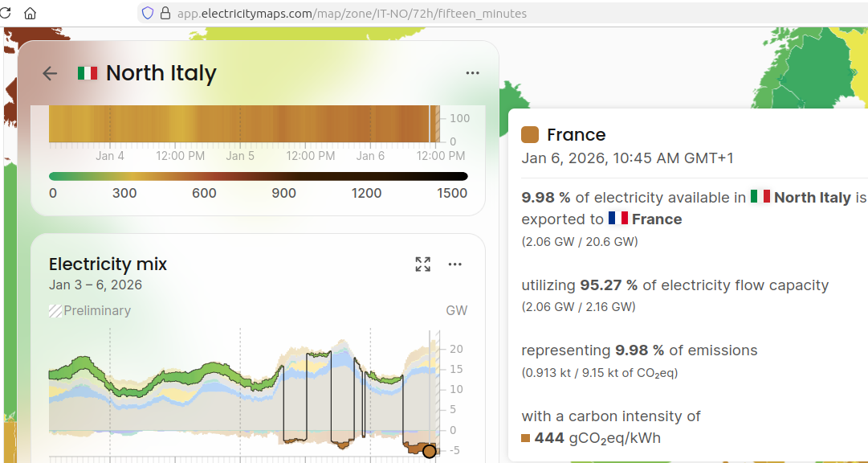Viewport: 868px width, 463px height.
Task: Click the France flag in the tooltip
Action: click(x=617, y=219)
